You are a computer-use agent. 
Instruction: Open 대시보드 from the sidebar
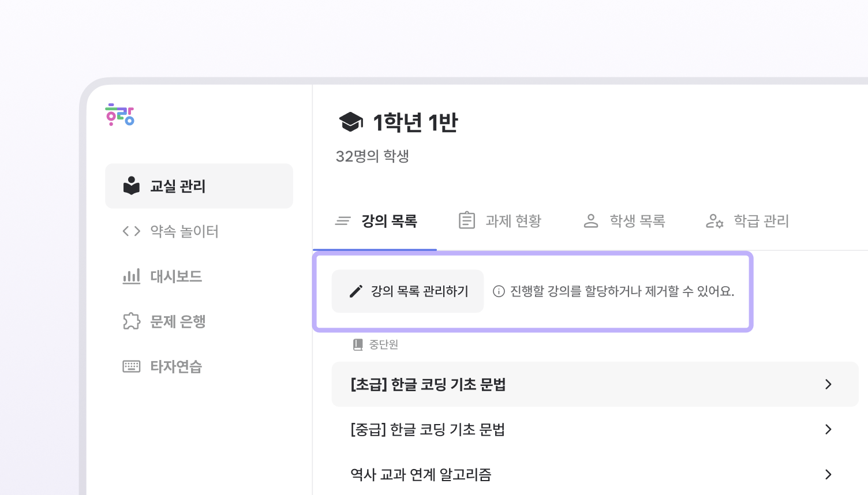pos(176,276)
